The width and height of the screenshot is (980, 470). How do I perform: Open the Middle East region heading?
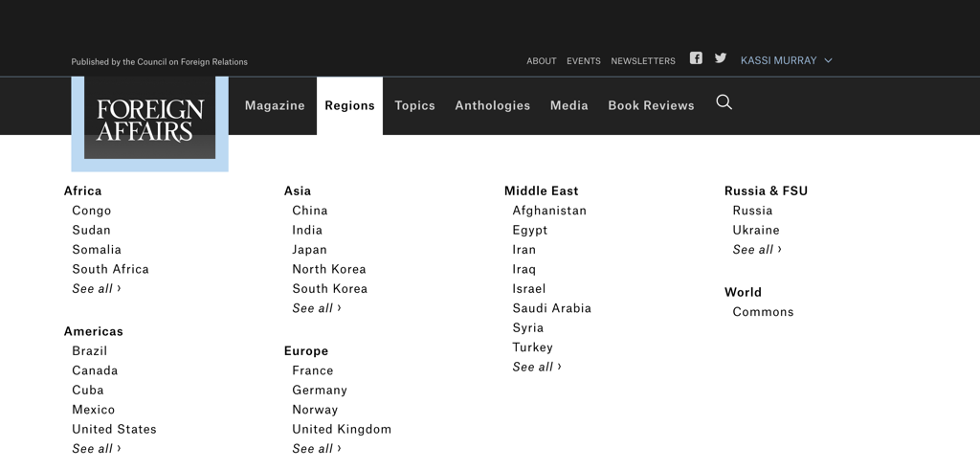point(542,191)
